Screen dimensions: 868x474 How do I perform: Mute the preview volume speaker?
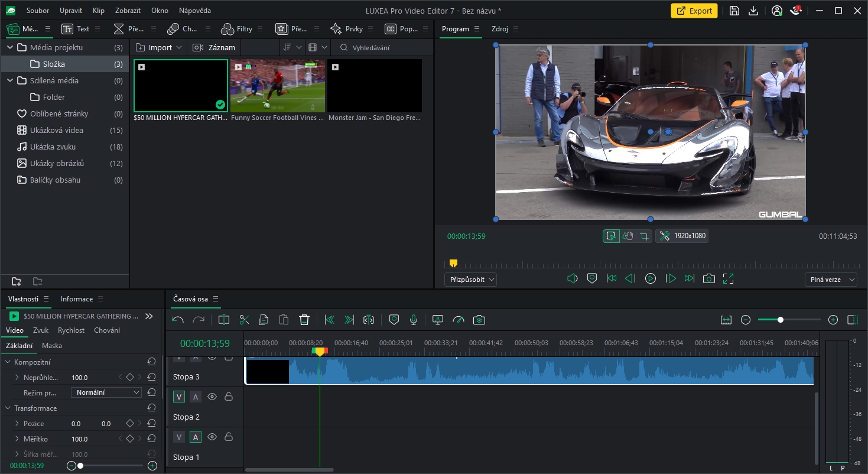(572, 278)
